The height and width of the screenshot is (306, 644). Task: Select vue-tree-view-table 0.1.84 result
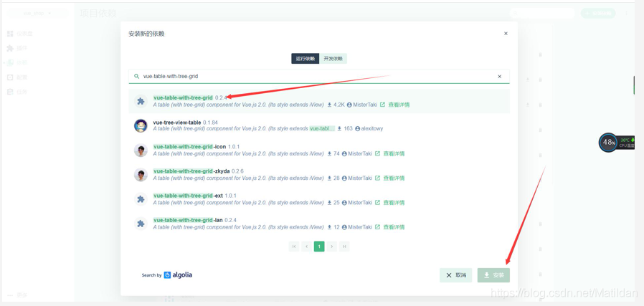point(319,125)
